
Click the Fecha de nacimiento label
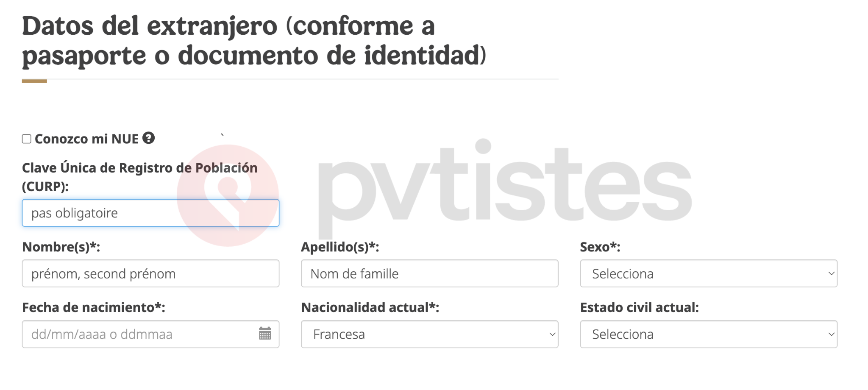pyautogui.click(x=93, y=308)
